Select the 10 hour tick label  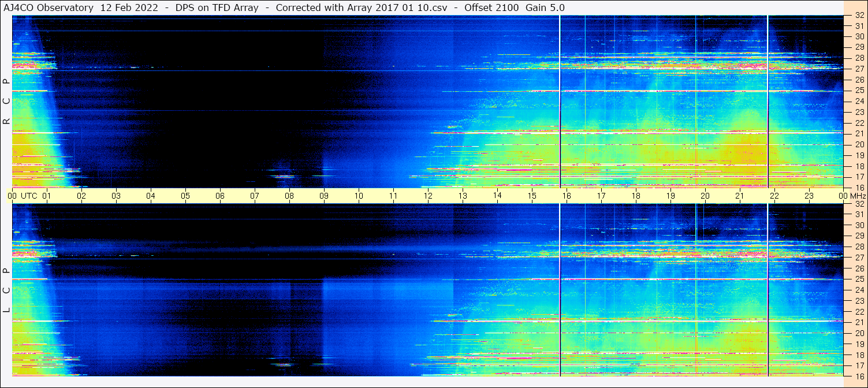pyautogui.click(x=359, y=196)
